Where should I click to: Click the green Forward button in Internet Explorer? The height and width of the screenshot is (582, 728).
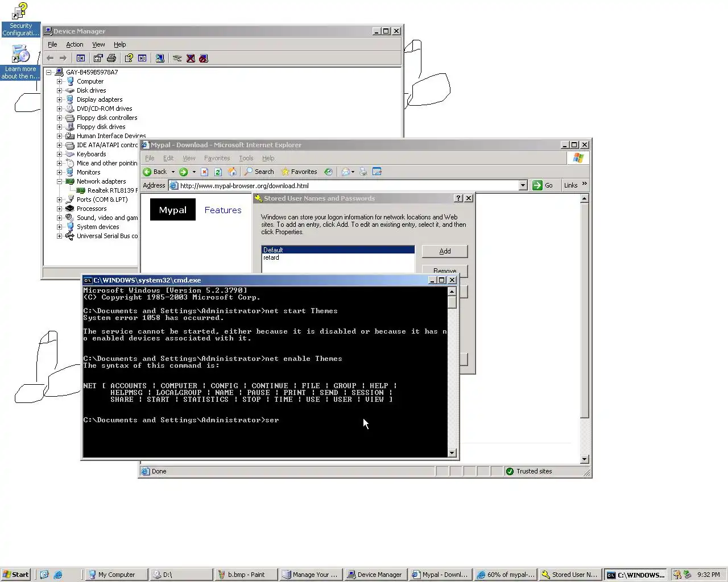pos(183,172)
